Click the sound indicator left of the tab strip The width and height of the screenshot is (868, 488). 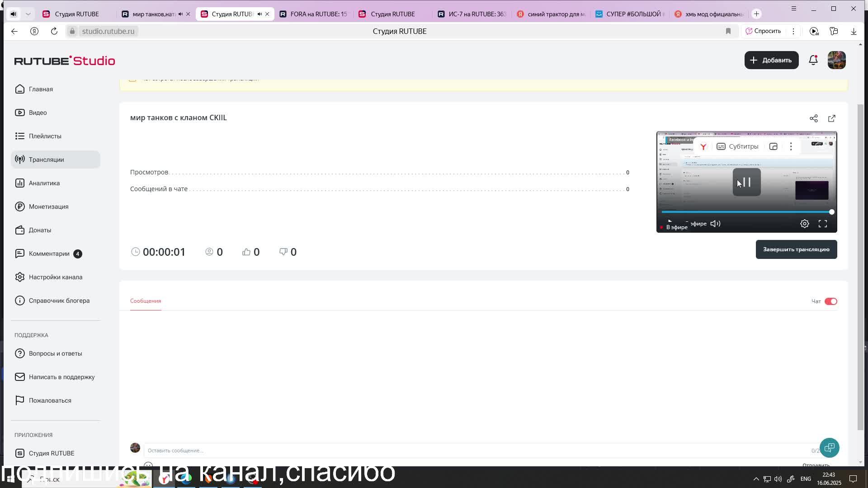tap(14, 14)
